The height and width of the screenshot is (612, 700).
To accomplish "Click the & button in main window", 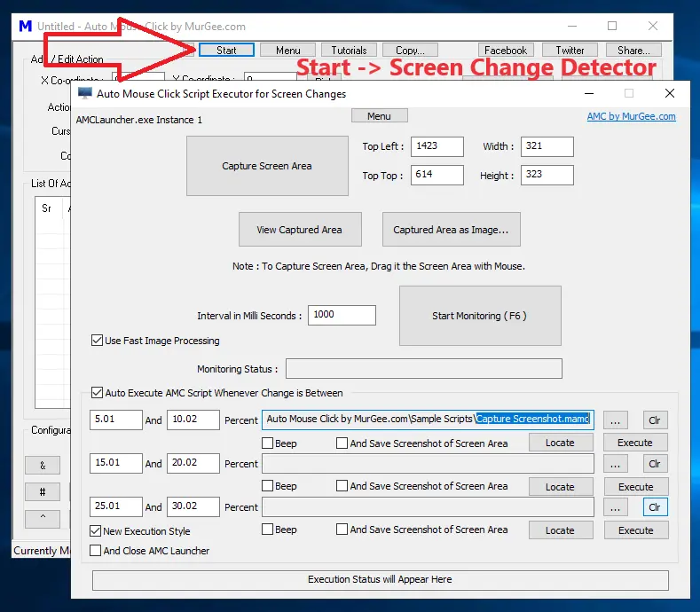I will 43,466.
